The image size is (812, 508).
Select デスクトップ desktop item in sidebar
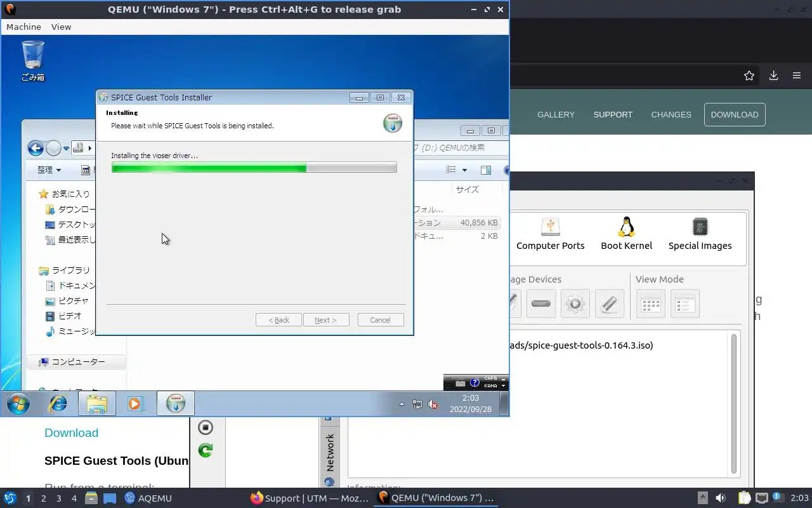point(71,224)
